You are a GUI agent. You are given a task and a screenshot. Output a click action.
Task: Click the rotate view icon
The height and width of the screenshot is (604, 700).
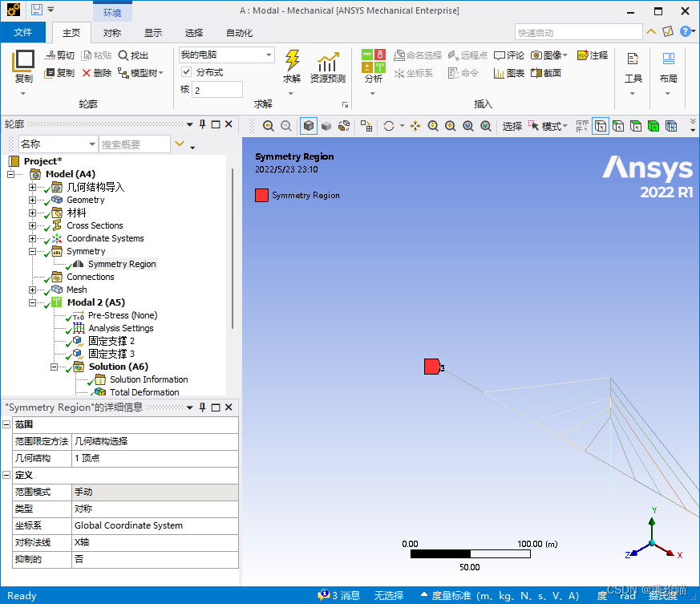(x=389, y=126)
